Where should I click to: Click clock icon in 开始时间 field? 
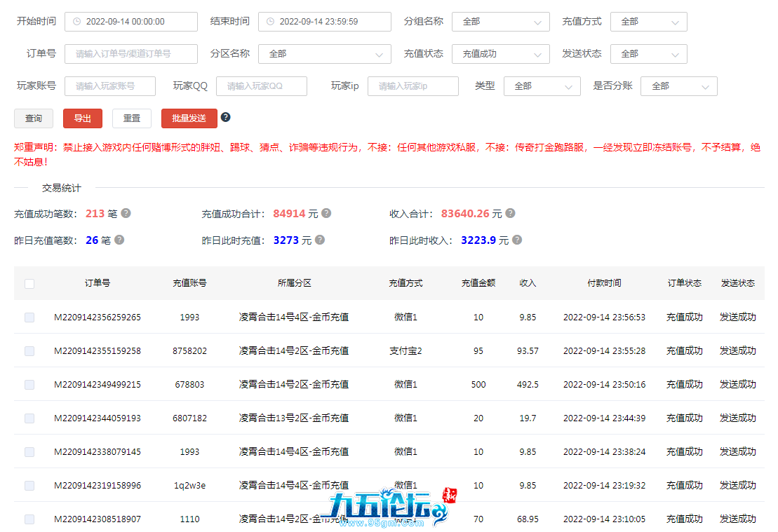[x=76, y=22]
